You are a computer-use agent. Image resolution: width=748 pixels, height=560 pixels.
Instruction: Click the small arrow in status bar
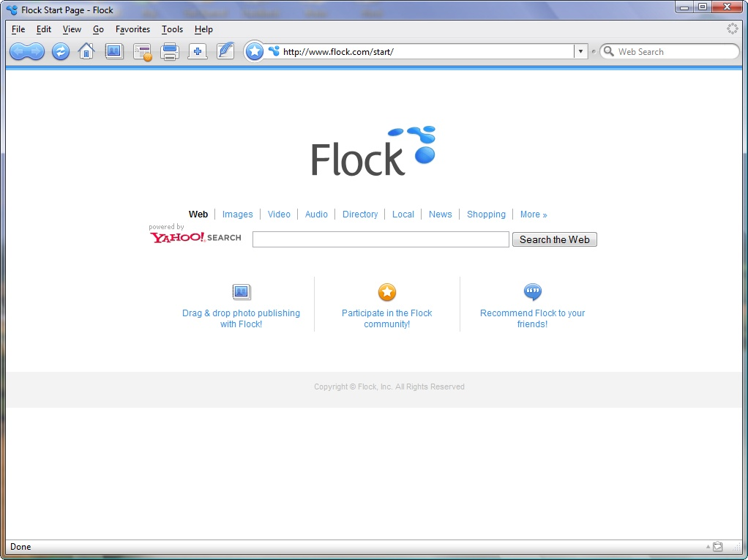pyautogui.click(x=708, y=547)
